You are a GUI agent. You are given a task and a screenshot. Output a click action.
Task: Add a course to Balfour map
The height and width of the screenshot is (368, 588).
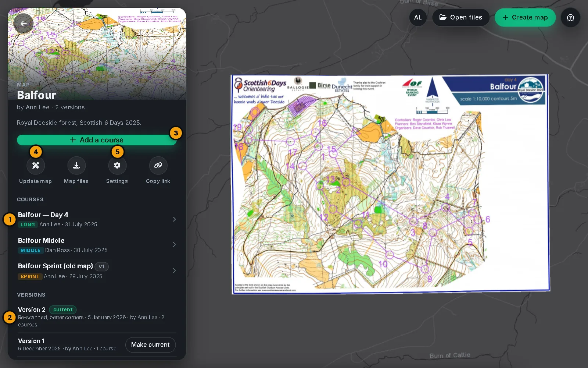(97, 140)
